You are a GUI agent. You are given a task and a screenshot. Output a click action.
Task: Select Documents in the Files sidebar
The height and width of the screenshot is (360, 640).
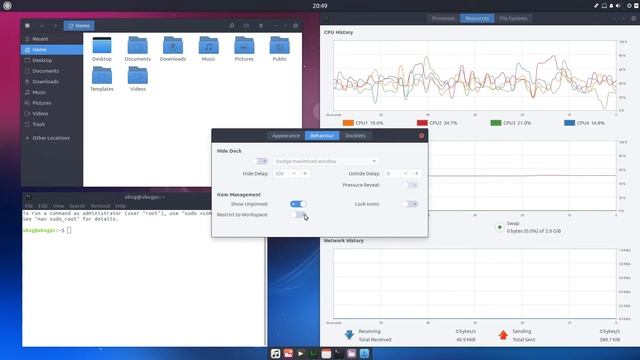pyautogui.click(x=52, y=71)
